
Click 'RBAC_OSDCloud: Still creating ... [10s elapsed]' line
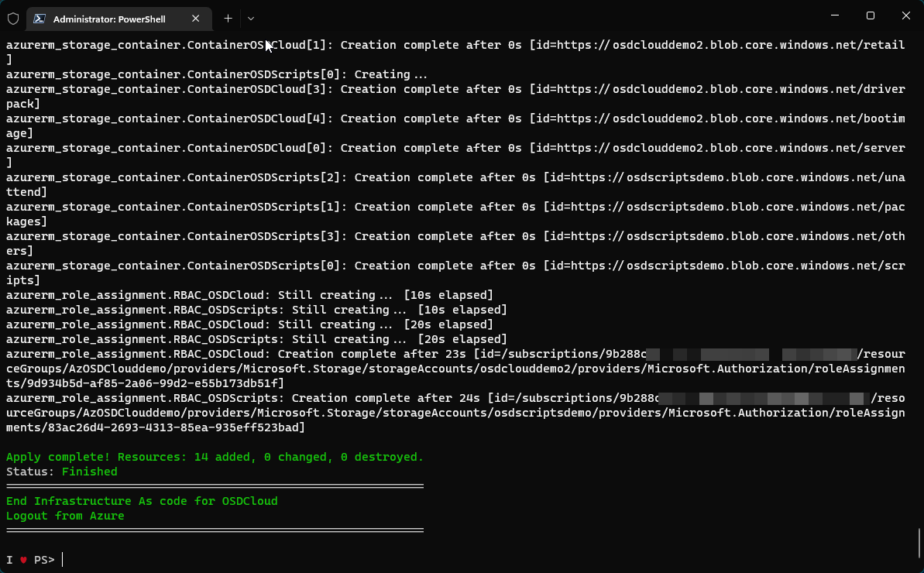(250, 295)
